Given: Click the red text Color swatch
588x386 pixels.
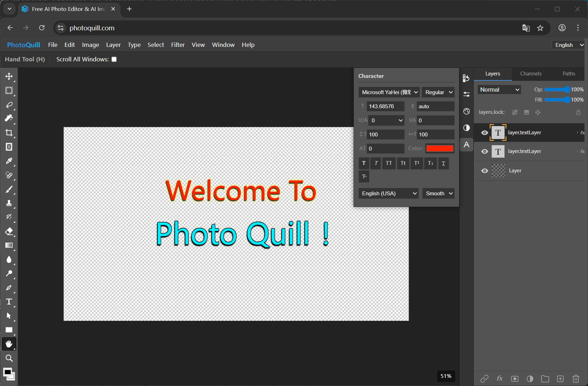Looking at the screenshot, I should 440,148.
